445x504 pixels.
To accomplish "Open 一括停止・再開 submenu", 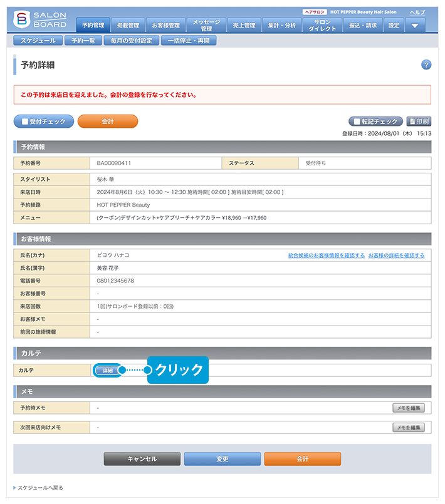I will tap(189, 41).
